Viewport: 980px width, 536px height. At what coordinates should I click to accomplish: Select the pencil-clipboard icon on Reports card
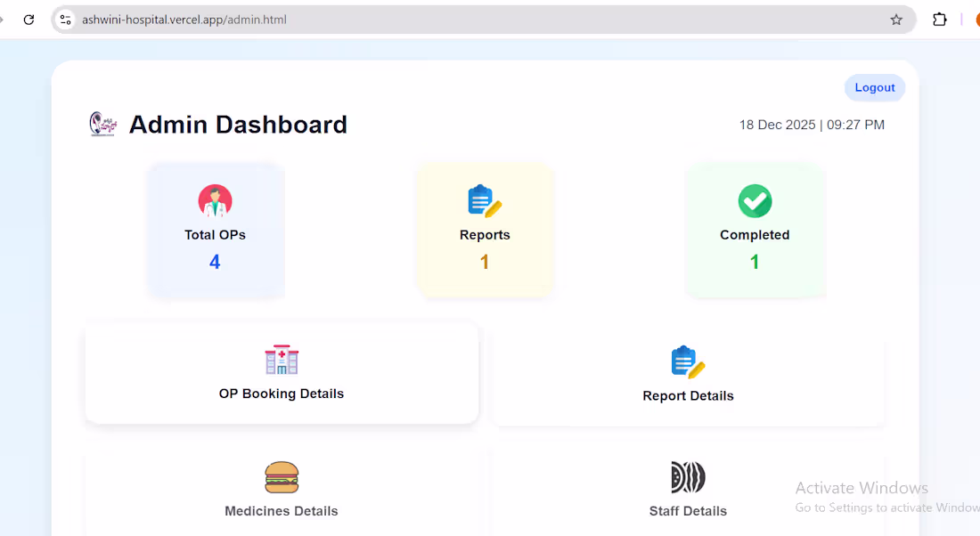coord(485,200)
